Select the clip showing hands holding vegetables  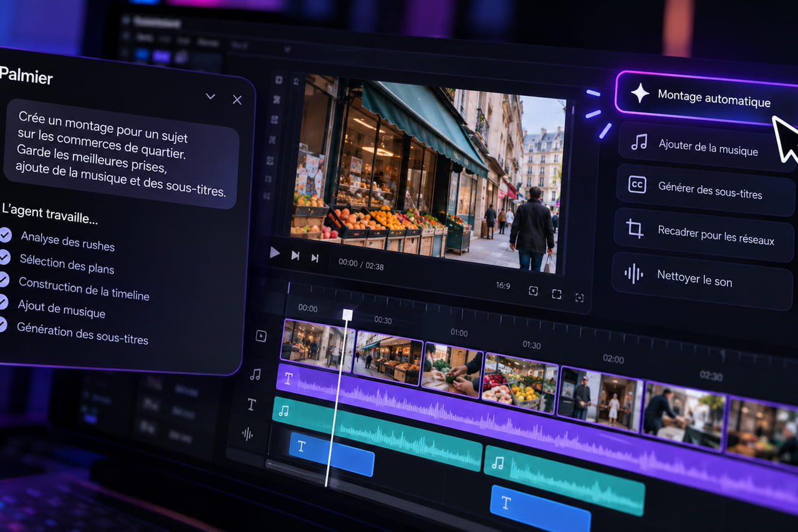point(452,370)
